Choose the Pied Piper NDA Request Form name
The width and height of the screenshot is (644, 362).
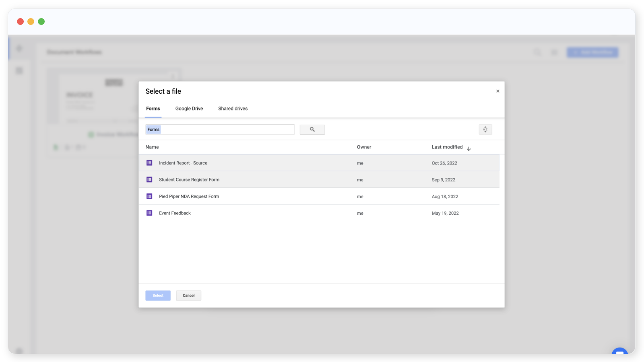pyautogui.click(x=189, y=197)
